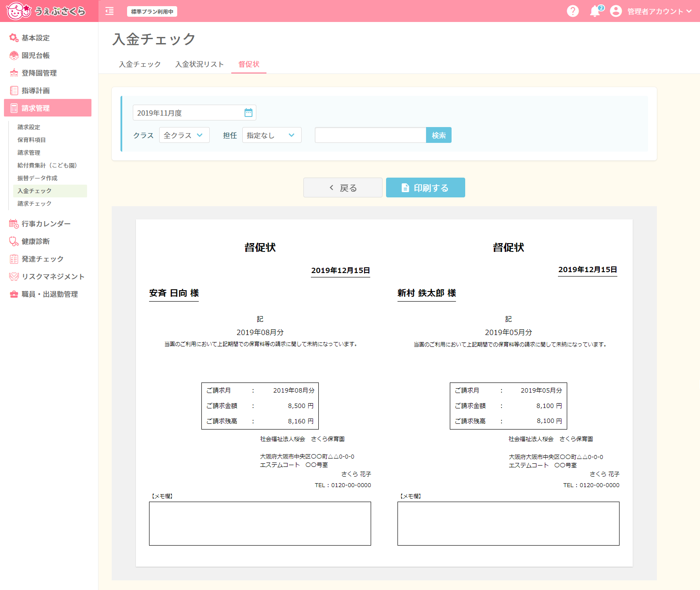Collapse the sidebar with menu toggle icon
This screenshot has height=590, width=700.
coord(109,11)
